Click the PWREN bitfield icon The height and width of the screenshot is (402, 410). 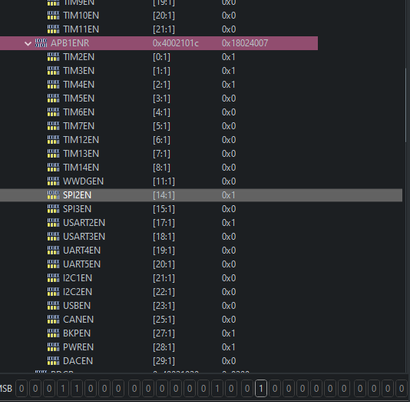click(x=53, y=347)
